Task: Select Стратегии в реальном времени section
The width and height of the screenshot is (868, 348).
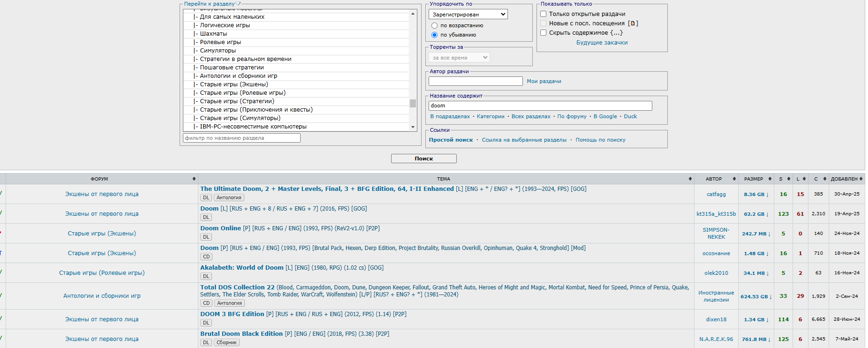Action: [296, 59]
